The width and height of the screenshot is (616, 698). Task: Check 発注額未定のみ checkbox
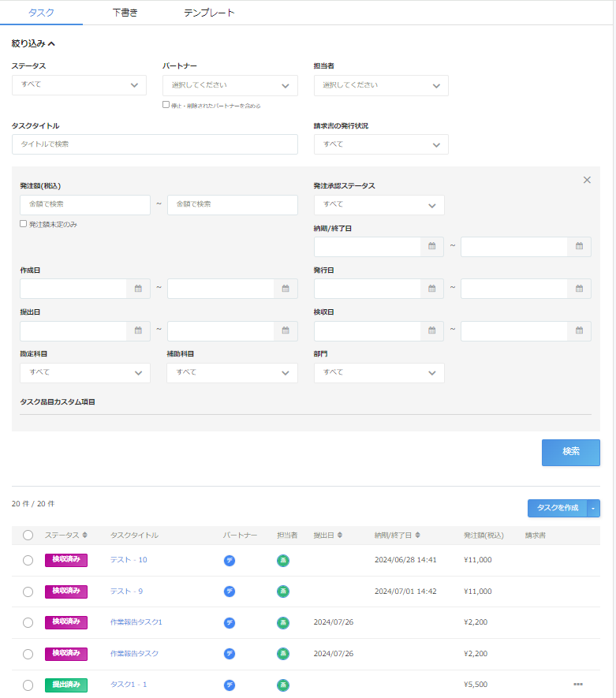(23, 224)
